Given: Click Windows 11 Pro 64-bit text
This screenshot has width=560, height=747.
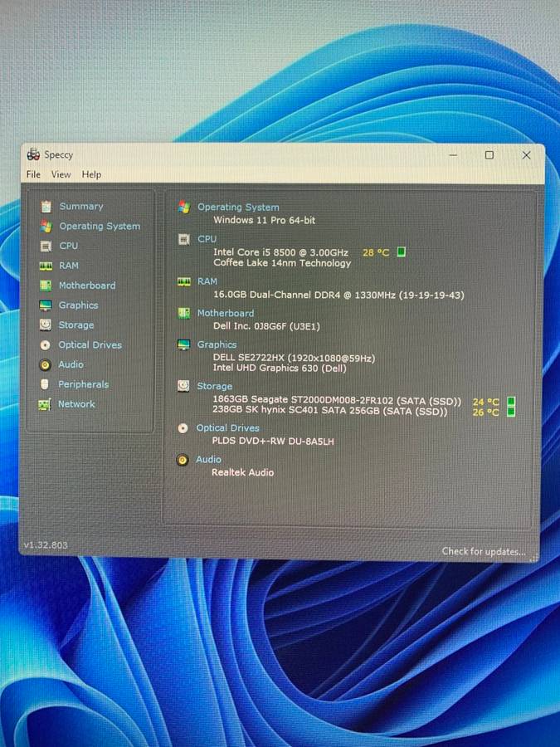Looking at the screenshot, I should (x=265, y=220).
